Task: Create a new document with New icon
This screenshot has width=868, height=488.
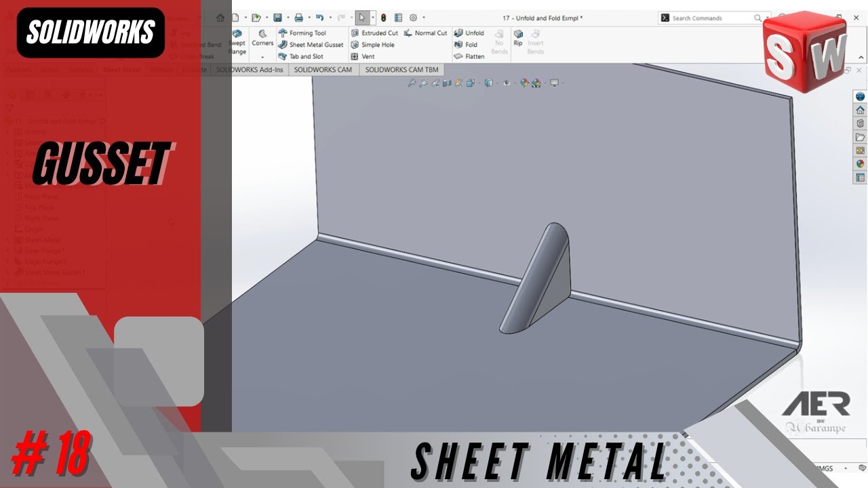Action: click(235, 18)
